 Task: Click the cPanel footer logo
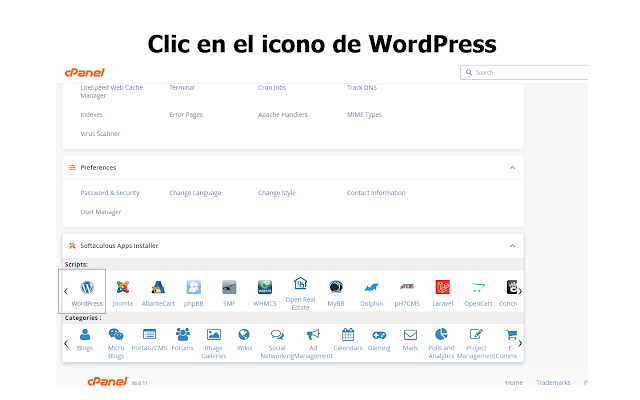[108, 381]
